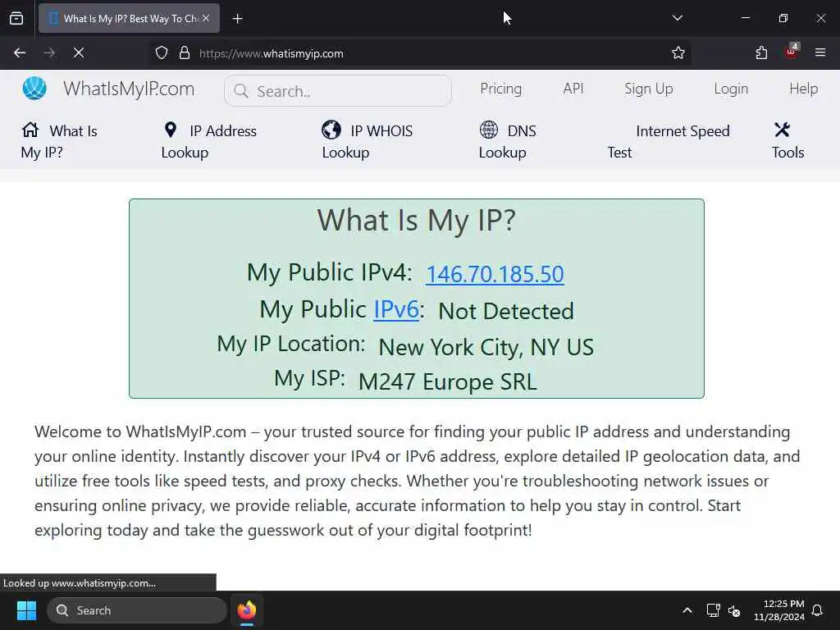The image size is (840, 630).
Task: Click the site Search.. input field
Action: [x=338, y=90]
